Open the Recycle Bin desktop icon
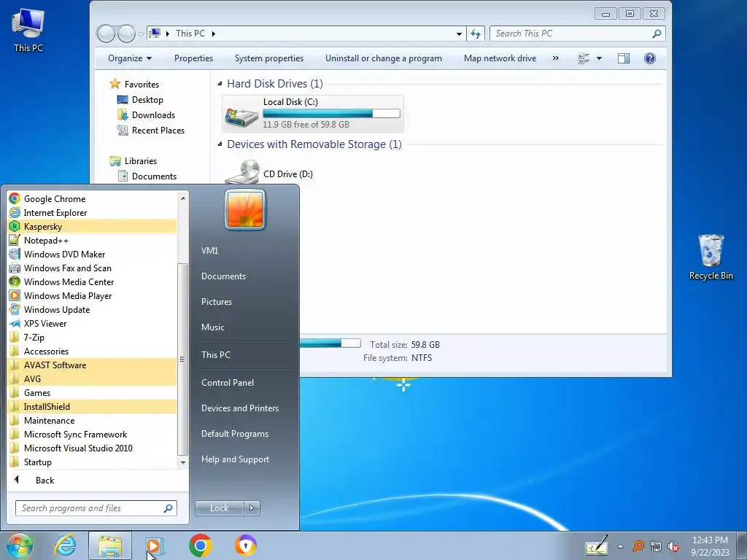 coord(711,257)
